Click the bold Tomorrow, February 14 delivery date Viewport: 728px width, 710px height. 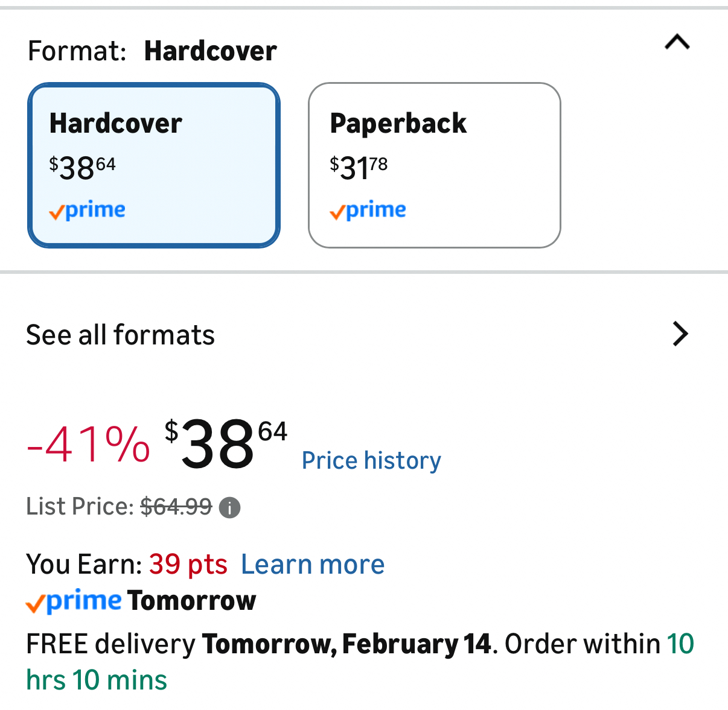346,644
